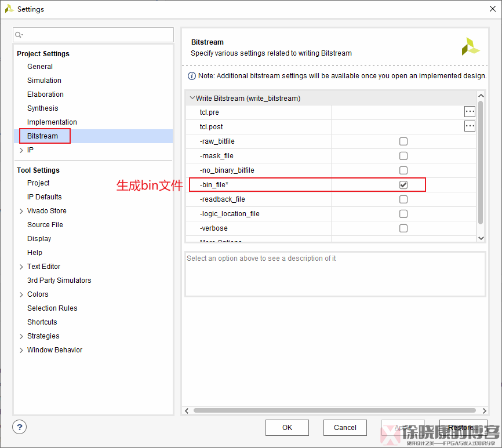The width and height of the screenshot is (502, 448).
Task: Open Implementation settings
Action: (52, 122)
